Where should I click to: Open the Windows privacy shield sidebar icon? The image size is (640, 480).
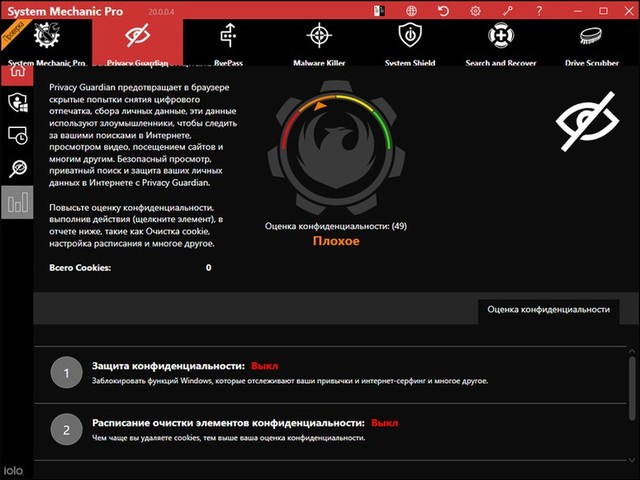pos(16,102)
